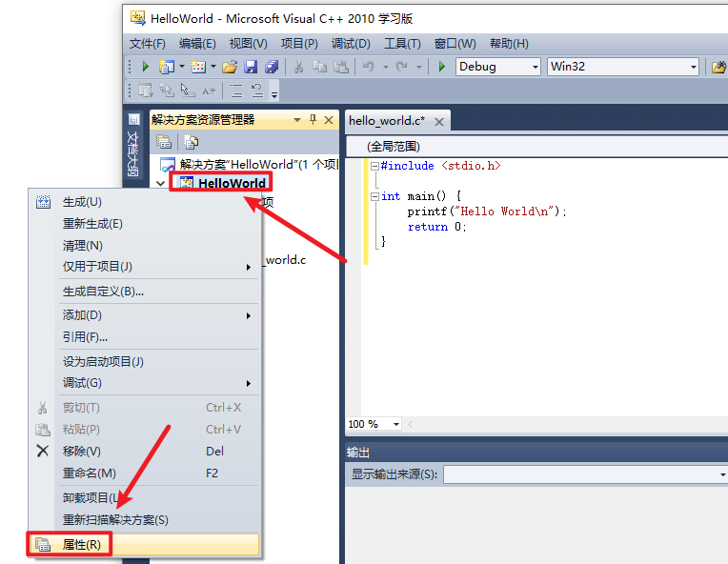The image size is (728, 564).
Task: Choose 重命名(M) in the context menu
Action: pos(144,473)
